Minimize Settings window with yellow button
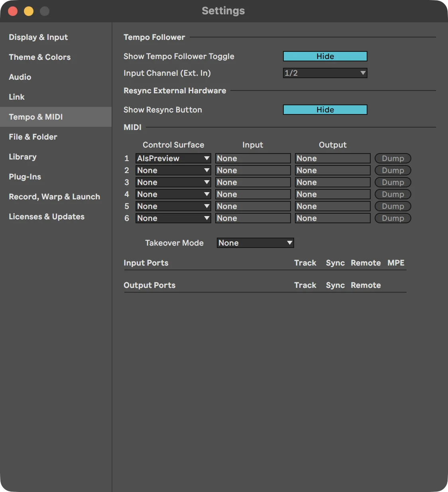Viewport: 448px width, 492px height. tap(29, 11)
